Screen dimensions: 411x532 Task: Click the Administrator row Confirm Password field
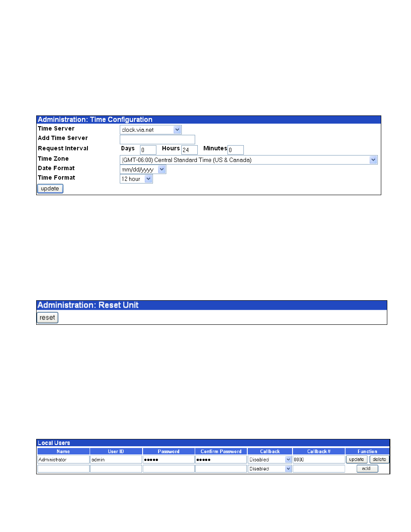coord(221,460)
